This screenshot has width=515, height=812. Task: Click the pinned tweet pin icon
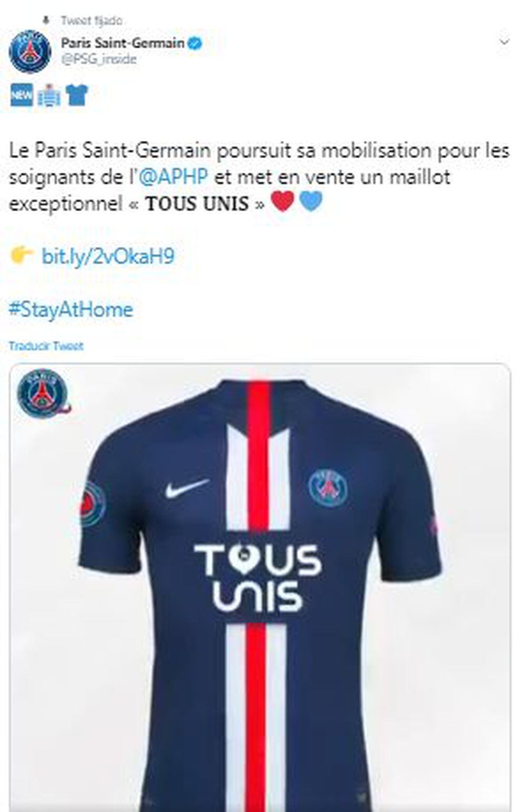coord(46,20)
